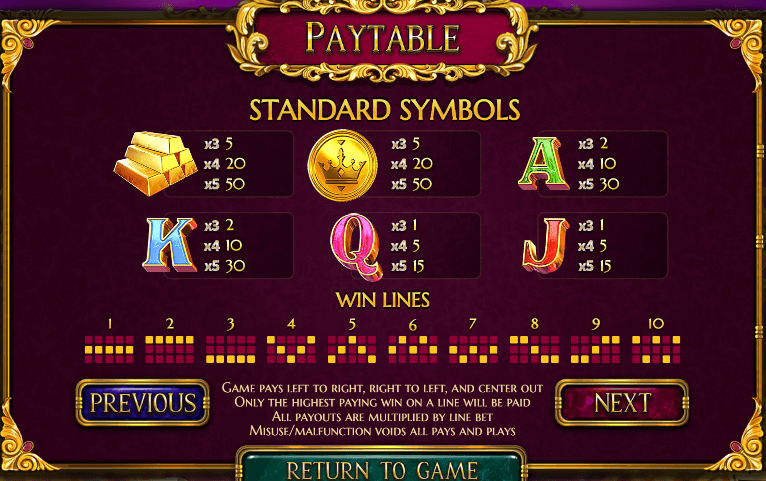Image resolution: width=766 pixels, height=481 pixels.
Task: Click win line 4 pattern
Action: 291,350
